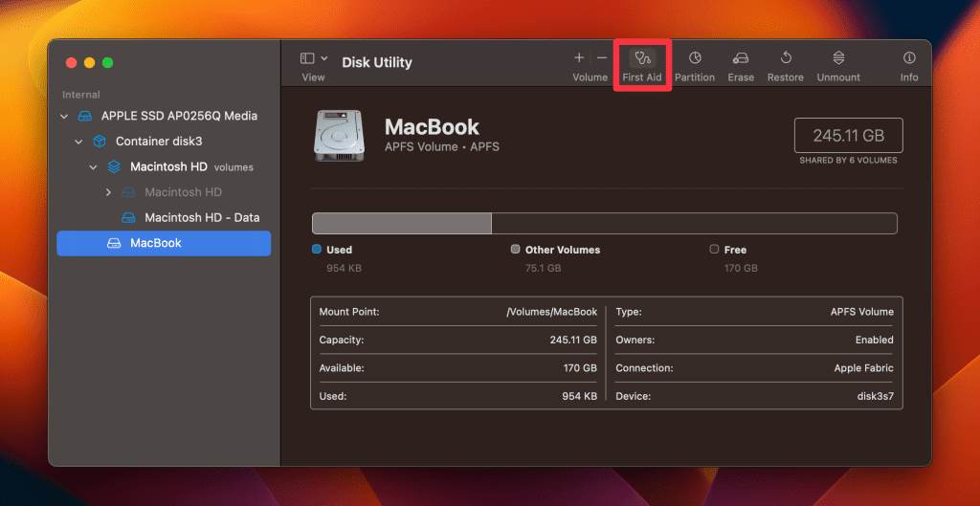Image resolution: width=980 pixels, height=506 pixels.
Task: Add a volume with plus icon
Action: pos(579,58)
